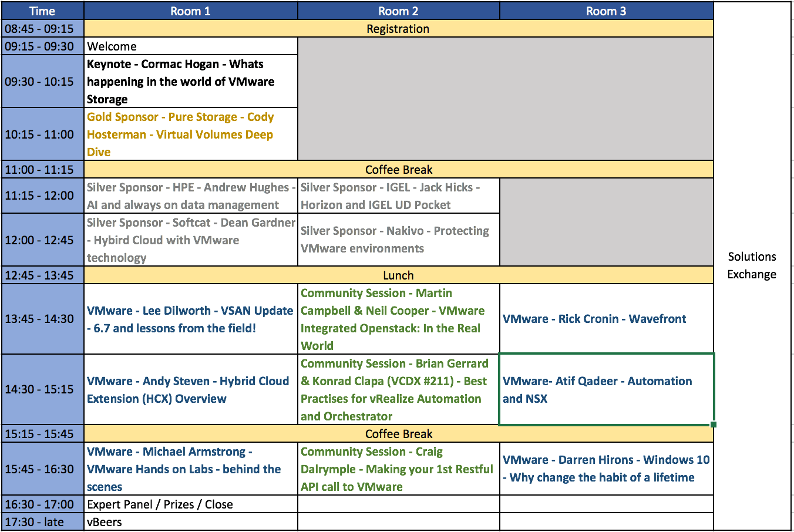The width and height of the screenshot is (794, 532).
Task: Grab the fill handle of the selected cell
Action: (x=714, y=425)
